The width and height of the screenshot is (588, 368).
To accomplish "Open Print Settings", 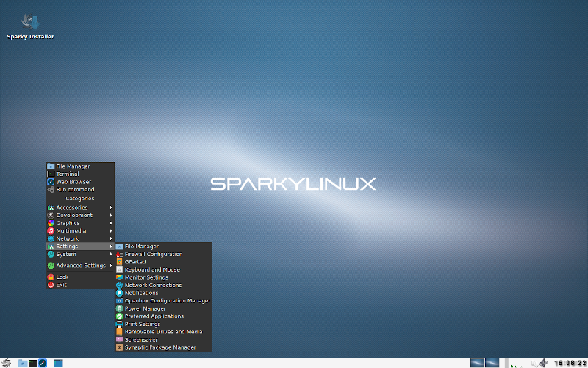I will click(x=163, y=324).
